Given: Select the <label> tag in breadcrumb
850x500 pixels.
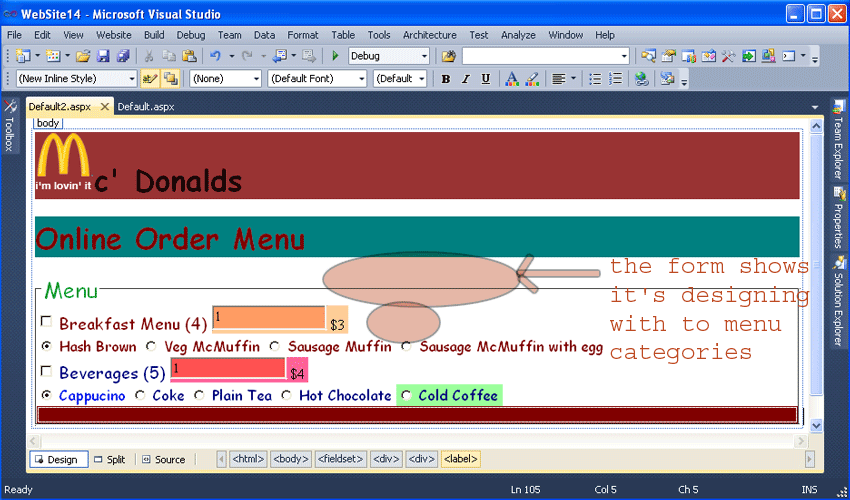Looking at the screenshot, I should point(460,459).
